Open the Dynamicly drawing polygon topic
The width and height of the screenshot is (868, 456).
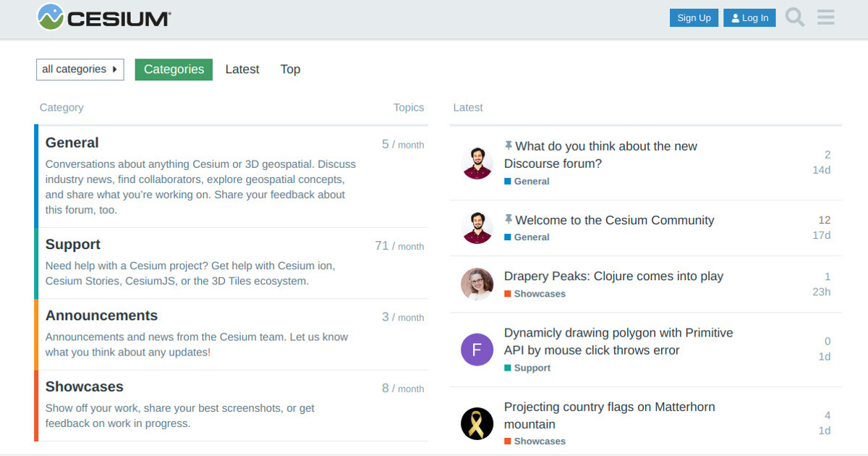(x=618, y=341)
